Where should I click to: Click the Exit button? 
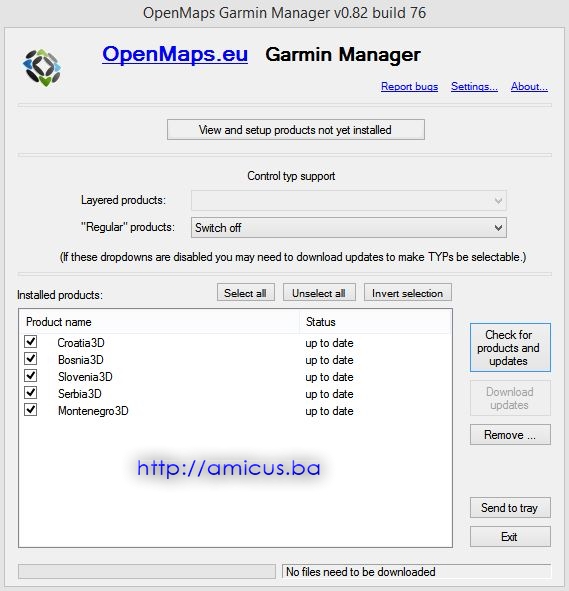[x=510, y=537]
